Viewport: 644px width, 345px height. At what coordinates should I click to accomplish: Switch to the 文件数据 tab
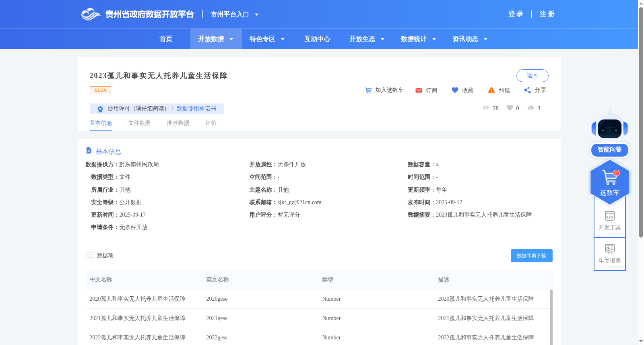point(139,123)
